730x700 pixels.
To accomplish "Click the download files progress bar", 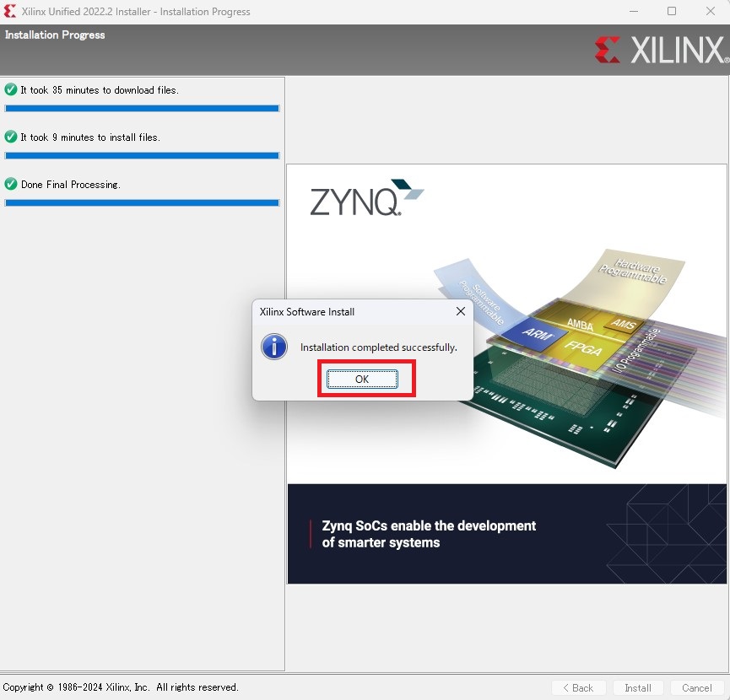I will click(142, 108).
